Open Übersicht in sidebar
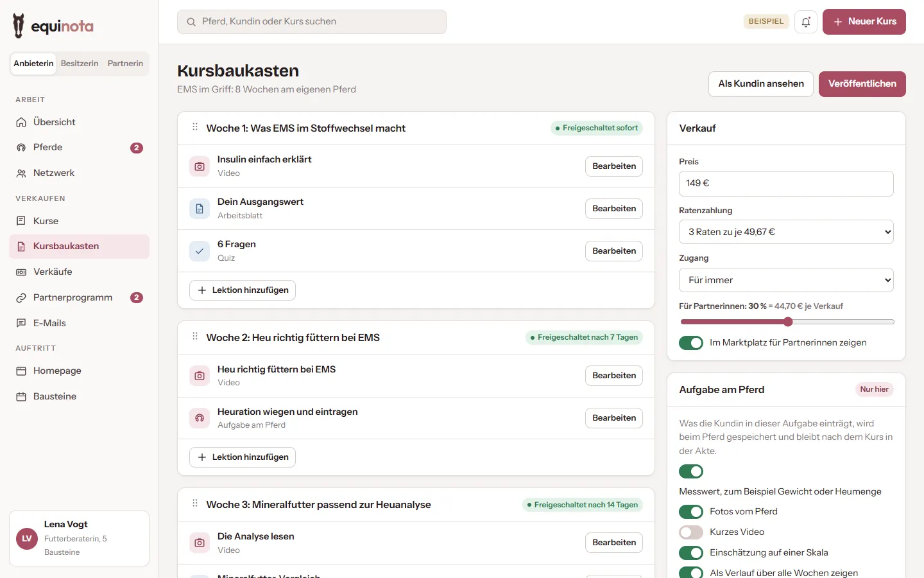 (80, 122)
